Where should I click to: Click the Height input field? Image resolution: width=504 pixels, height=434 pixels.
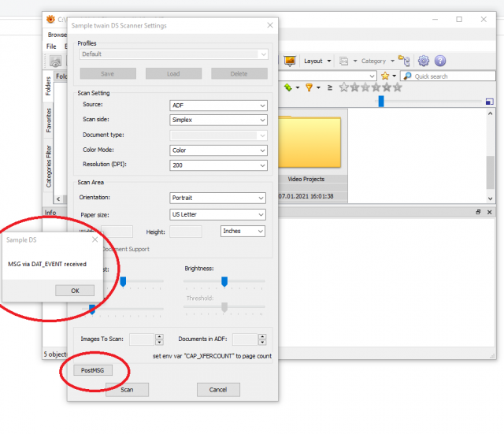click(186, 232)
